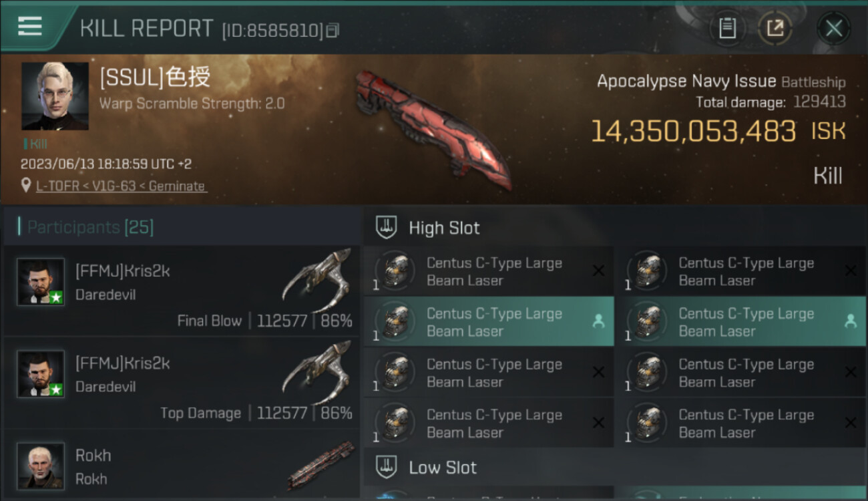868x501 pixels.
Task: Select the Participants [25] tab
Action: pyautogui.click(x=90, y=227)
